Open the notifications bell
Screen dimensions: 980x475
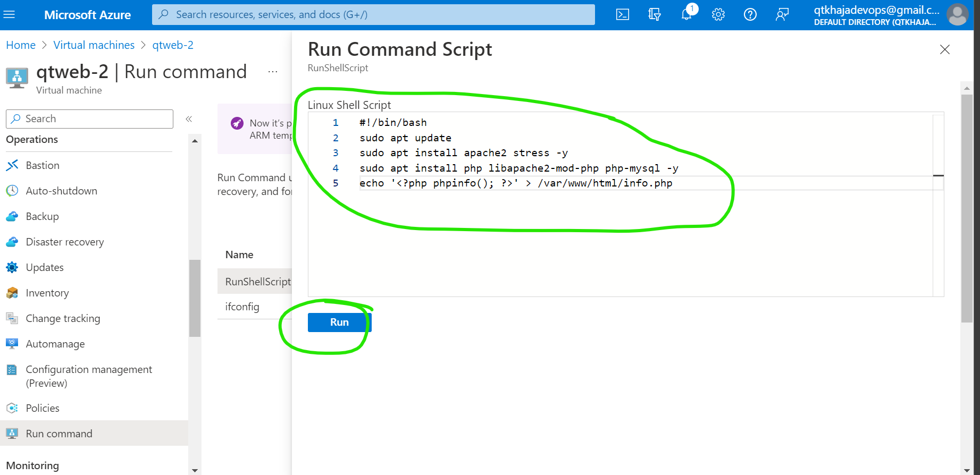686,15
